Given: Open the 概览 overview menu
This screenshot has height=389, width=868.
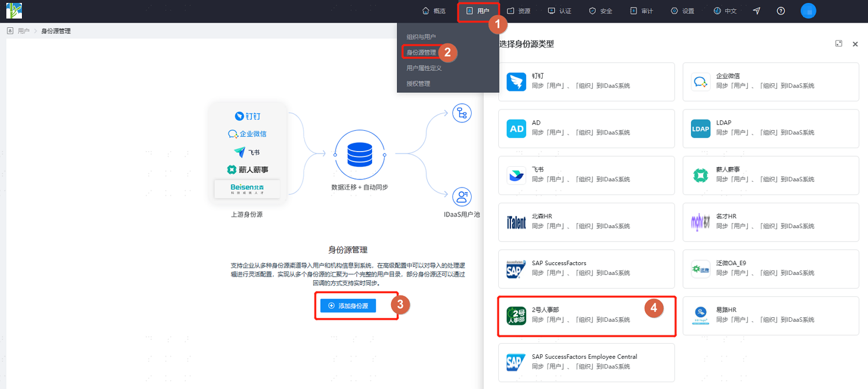Looking at the screenshot, I should coord(434,11).
